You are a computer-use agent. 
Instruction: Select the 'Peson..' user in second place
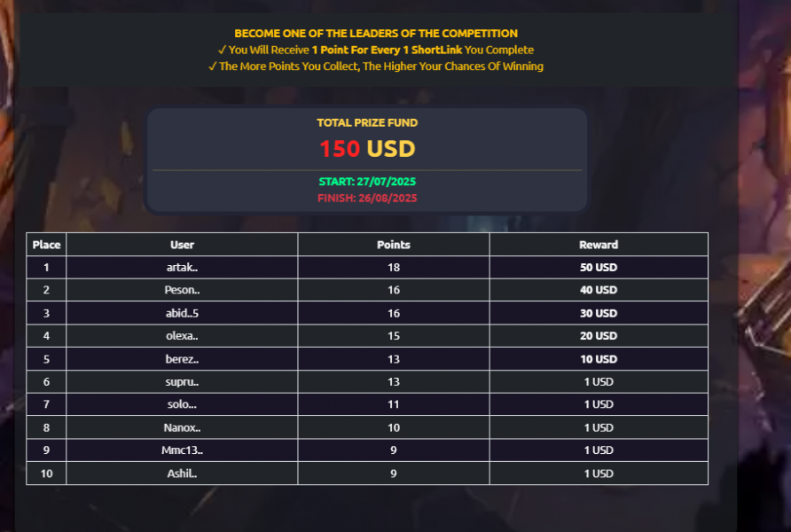click(182, 290)
